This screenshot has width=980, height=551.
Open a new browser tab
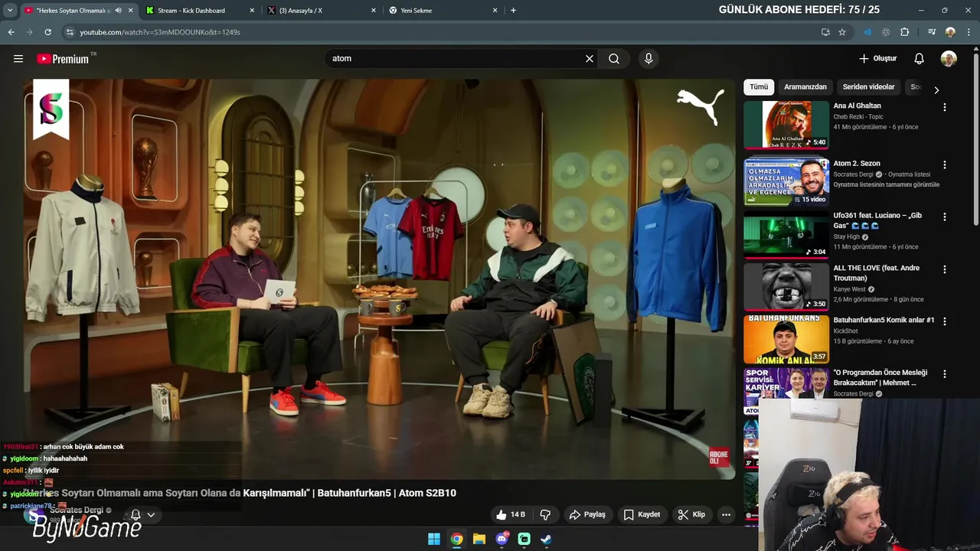pos(513,11)
